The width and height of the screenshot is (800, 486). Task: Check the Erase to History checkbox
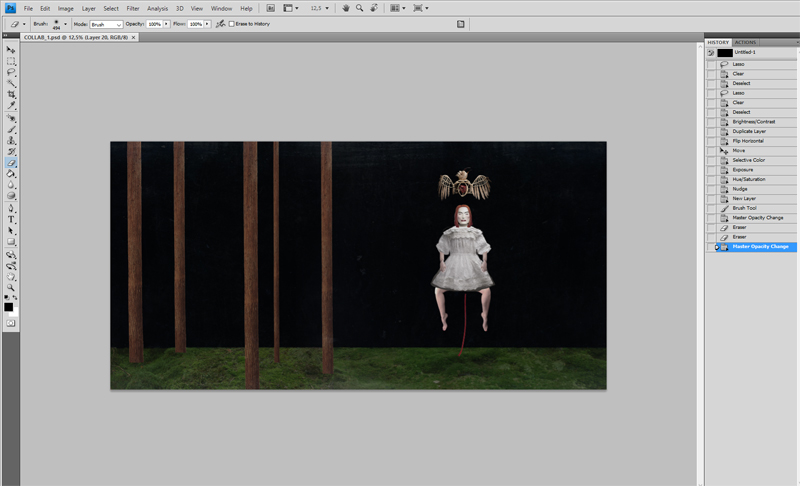(232, 23)
